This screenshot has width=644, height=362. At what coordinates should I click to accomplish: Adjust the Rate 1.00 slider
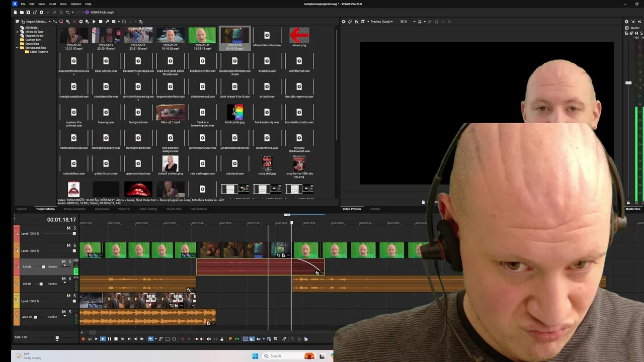pos(57,338)
